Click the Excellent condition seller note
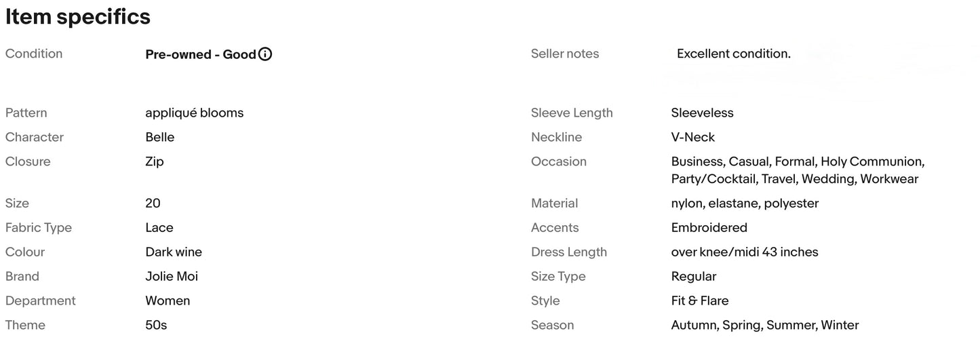The image size is (980, 348). (734, 54)
